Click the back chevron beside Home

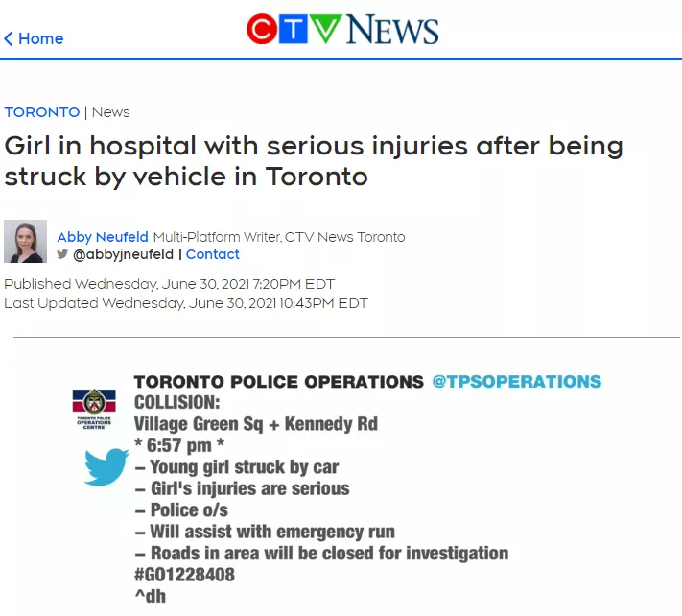click(x=9, y=38)
